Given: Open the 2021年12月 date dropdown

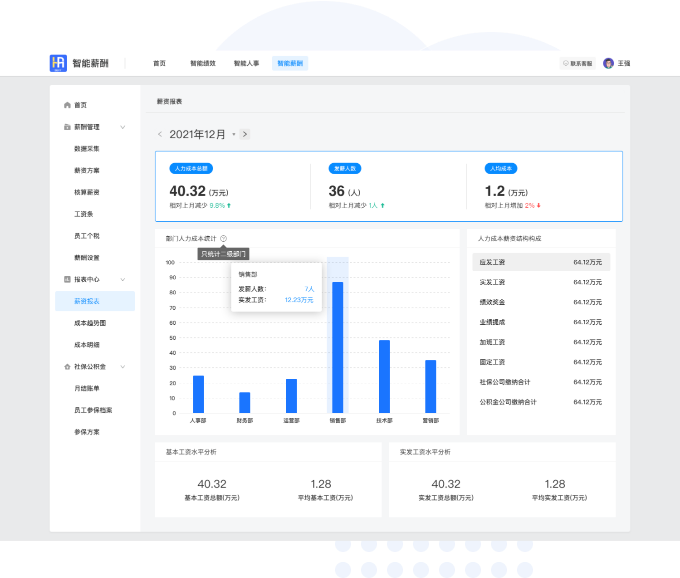Looking at the screenshot, I should 234,134.
